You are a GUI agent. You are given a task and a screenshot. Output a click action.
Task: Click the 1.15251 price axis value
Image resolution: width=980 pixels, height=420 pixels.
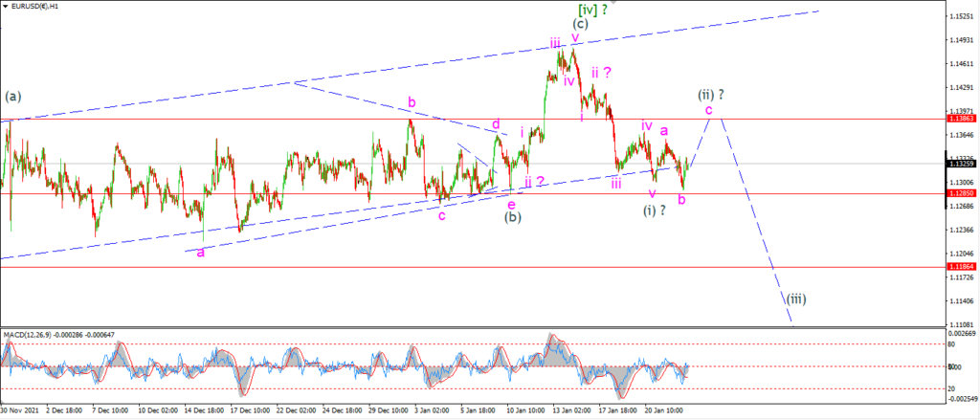(961, 15)
